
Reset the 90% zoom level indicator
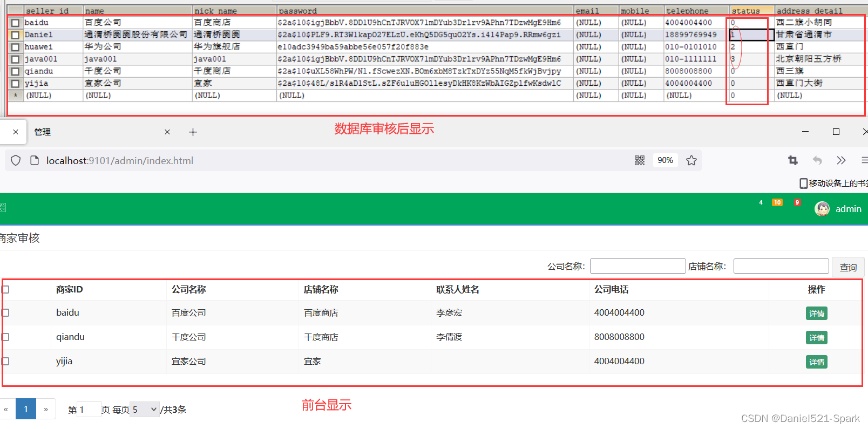click(665, 160)
